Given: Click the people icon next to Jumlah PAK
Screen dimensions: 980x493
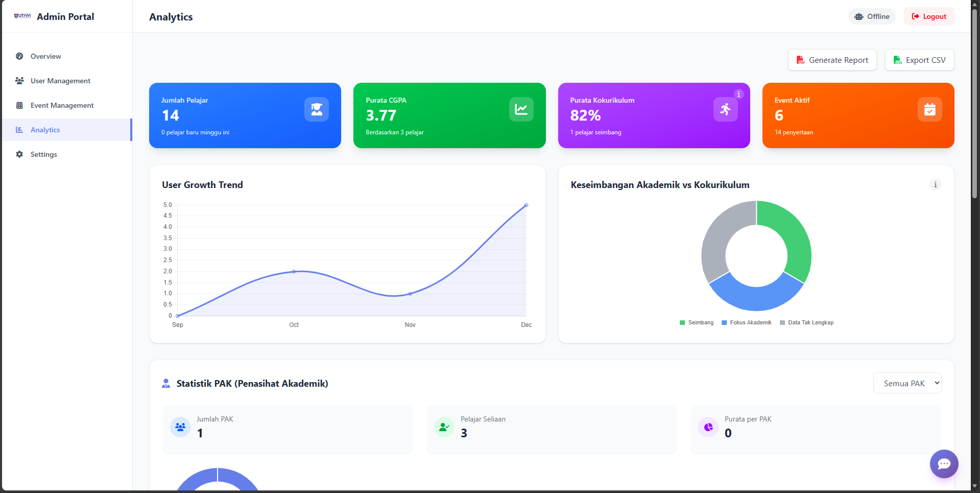Looking at the screenshot, I should point(180,427).
